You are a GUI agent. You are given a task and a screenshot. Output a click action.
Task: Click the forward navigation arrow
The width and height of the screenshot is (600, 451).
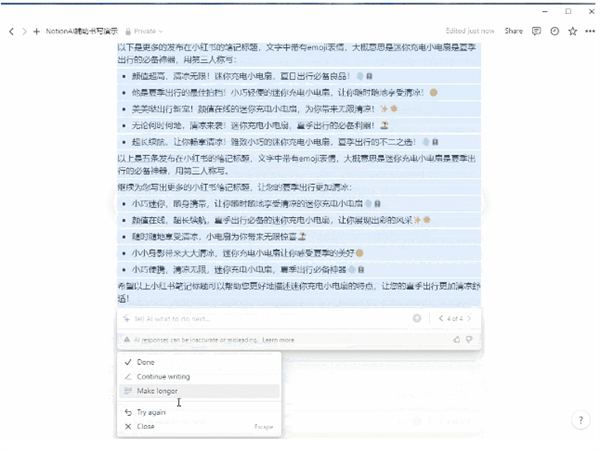23,31
